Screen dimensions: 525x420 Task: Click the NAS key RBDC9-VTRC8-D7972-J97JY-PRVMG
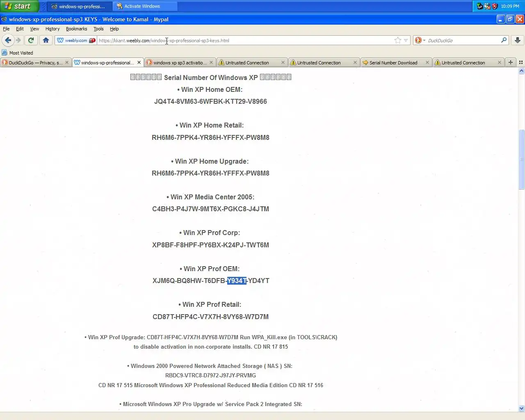[210, 375]
